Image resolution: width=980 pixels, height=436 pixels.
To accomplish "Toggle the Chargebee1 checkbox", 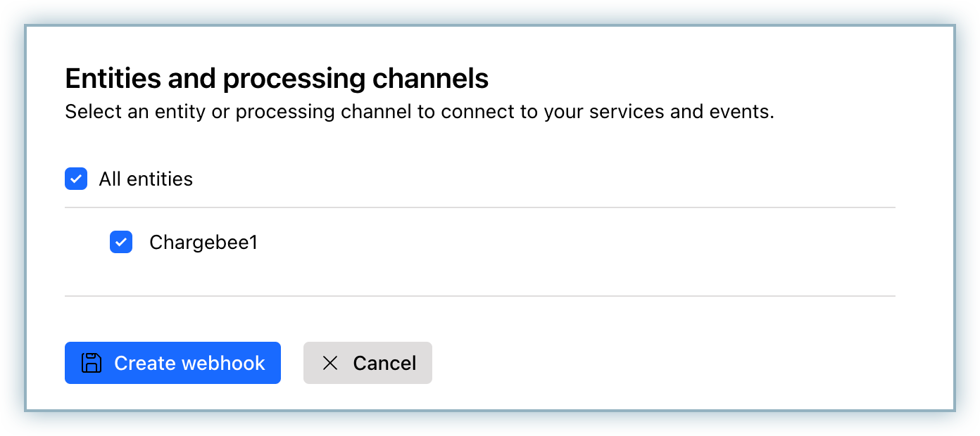I will 121,243.
